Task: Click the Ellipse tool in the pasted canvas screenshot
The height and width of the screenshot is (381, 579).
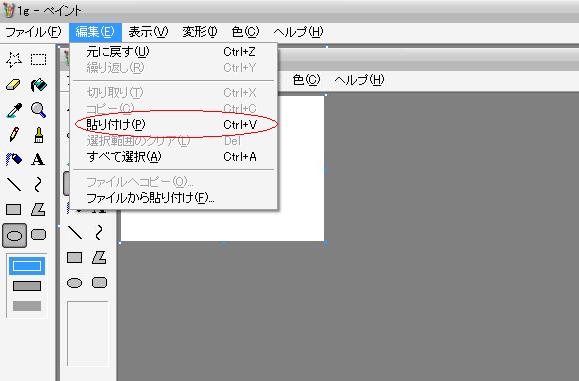Action: 75,283
